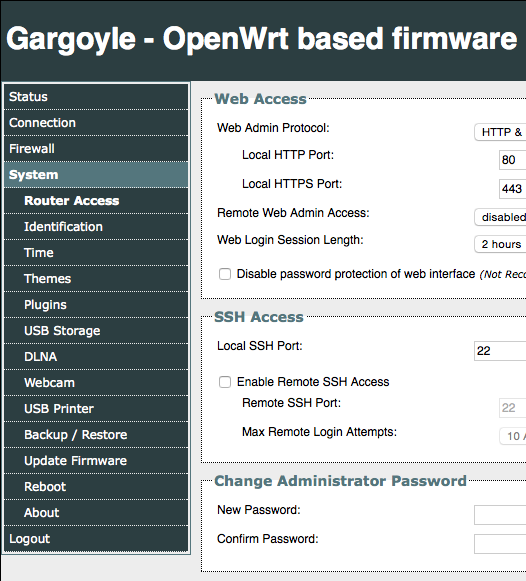This screenshot has width=526, height=581.
Task: Click the Change Administrator Password heading
Action: point(340,481)
